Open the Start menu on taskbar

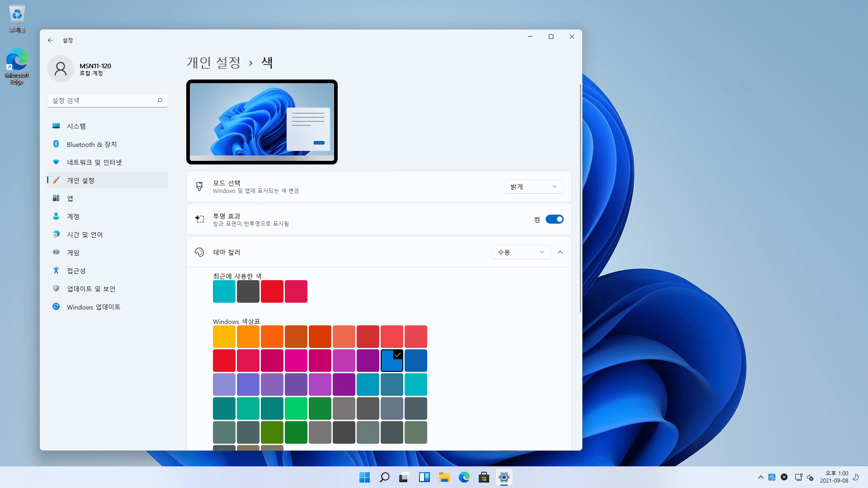(x=364, y=477)
